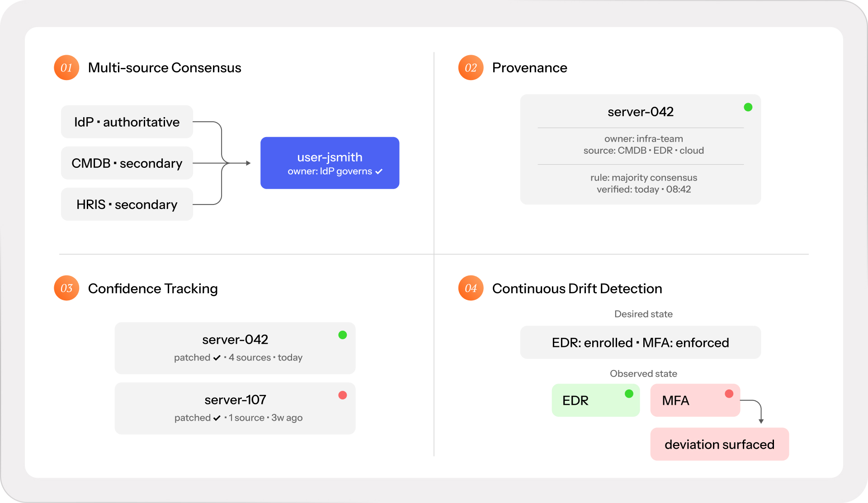Click the EDR enrolled MFA enforced box
The height and width of the screenshot is (503, 868).
(640, 342)
